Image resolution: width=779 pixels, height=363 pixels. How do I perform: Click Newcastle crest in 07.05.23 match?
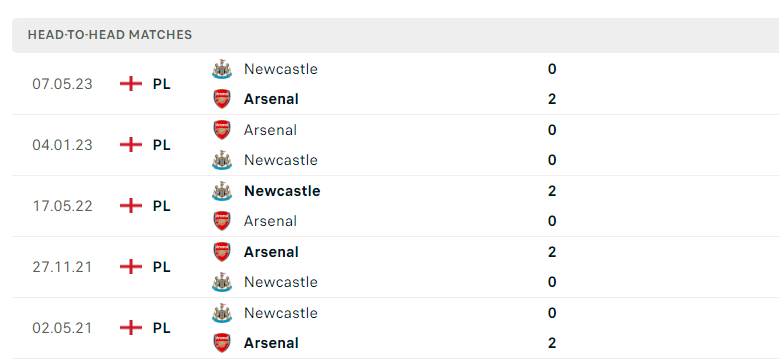[x=222, y=69]
